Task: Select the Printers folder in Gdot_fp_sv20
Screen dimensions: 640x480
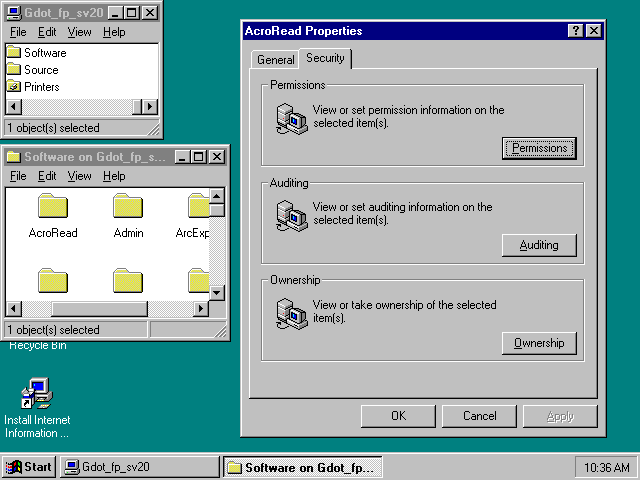Action: pyautogui.click(x=33, y=87)
